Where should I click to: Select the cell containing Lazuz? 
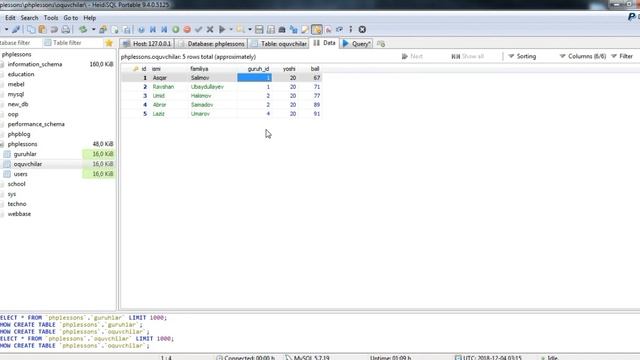(169, 114)
